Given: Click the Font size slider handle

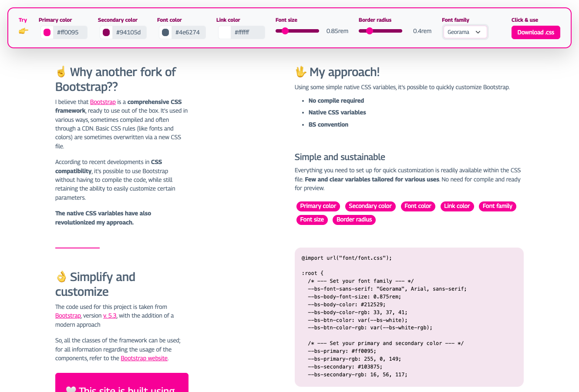Looking at the screenshot, I should tap(285, 31).
